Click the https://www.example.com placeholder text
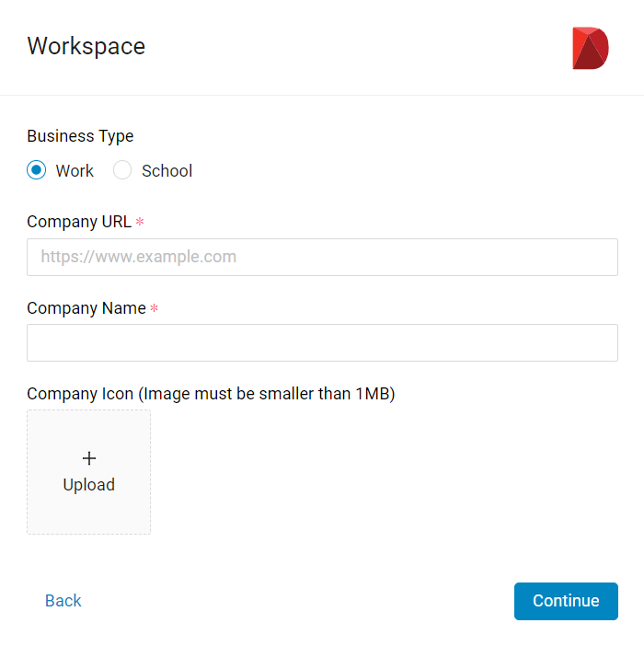This screenshot has width=644, height=646. tap(138, 257)
